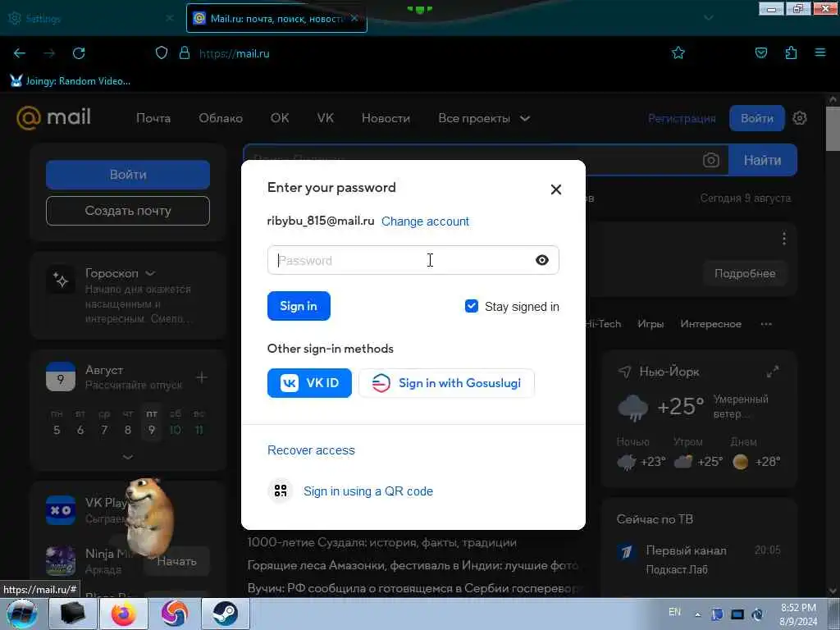Screen dimensions: 840x630
Task: Click Change account link
Action: point(425,221)
